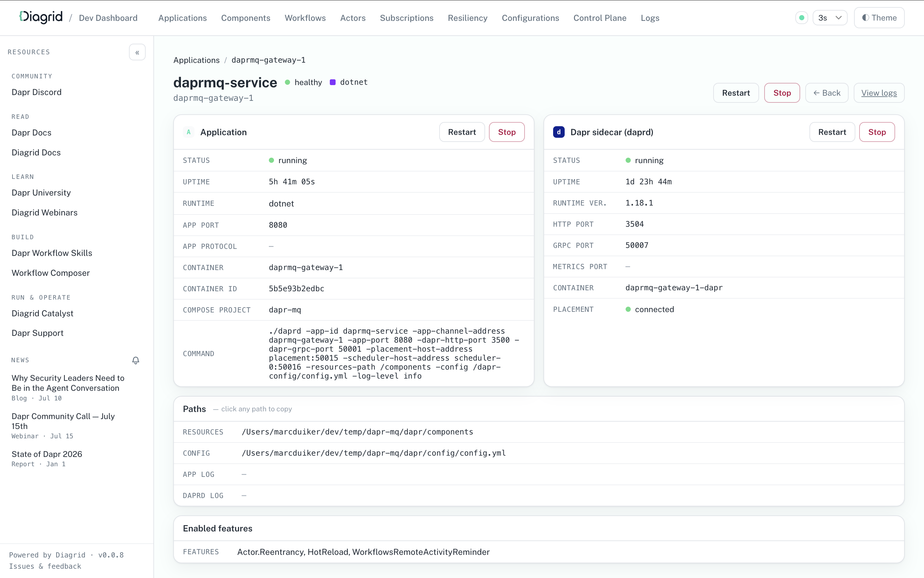Open the Resiliency nav tab

click(x=467, y=18)
